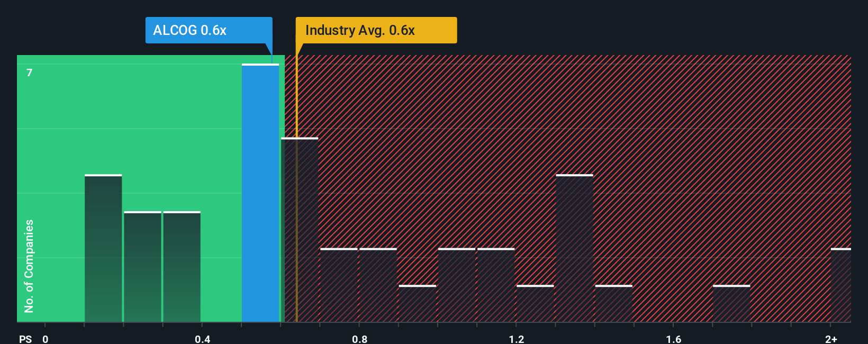Select the bar just right of industry average line
Screen dimensions: 868x344
[300, 230]
